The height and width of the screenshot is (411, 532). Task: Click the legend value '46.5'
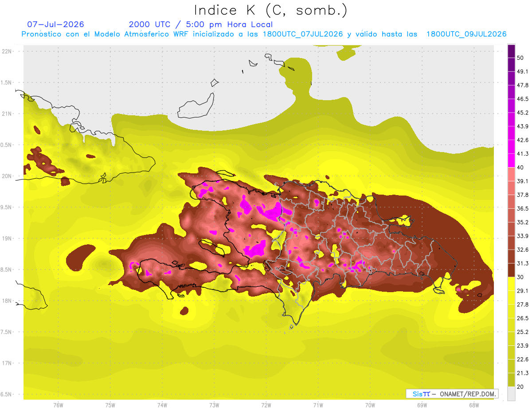[523, 99]
